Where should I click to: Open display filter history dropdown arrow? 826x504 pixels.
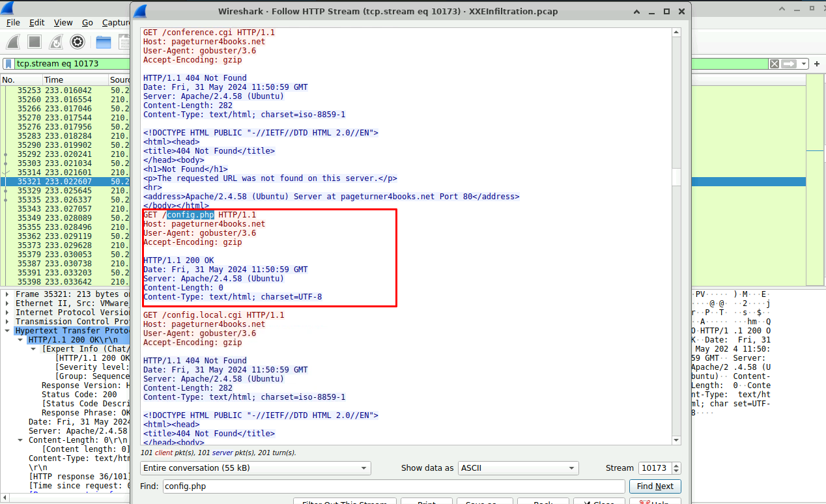tap(804, 64)
